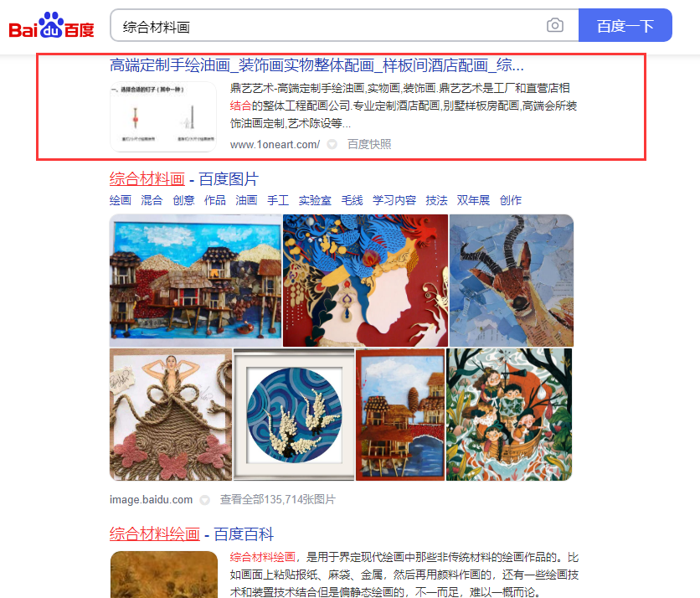Open the 高端定制手绘油画 result title
The width and height of the screenshot is (700, 598).
click(x=317, y=65)
